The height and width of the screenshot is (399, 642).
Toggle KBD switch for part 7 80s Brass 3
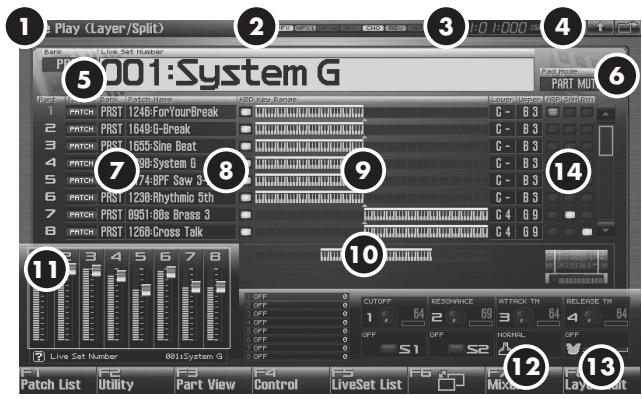[x=246, y=215]
